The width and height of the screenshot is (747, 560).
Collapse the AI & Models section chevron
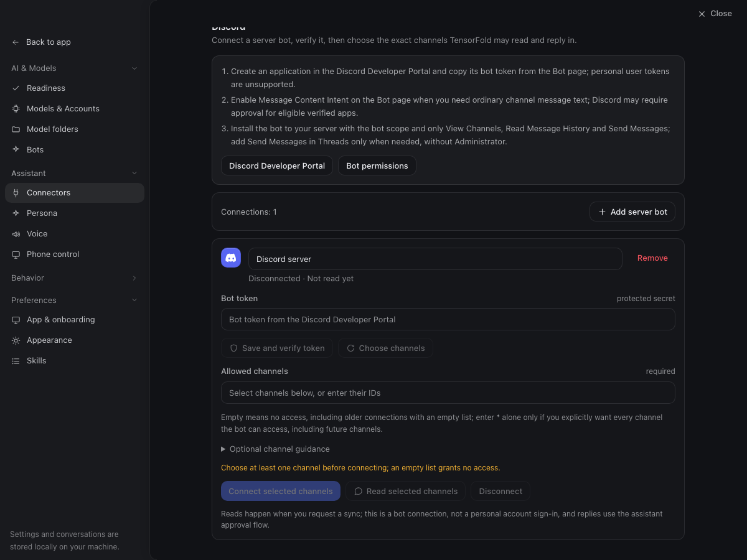(x=134, y=68)
